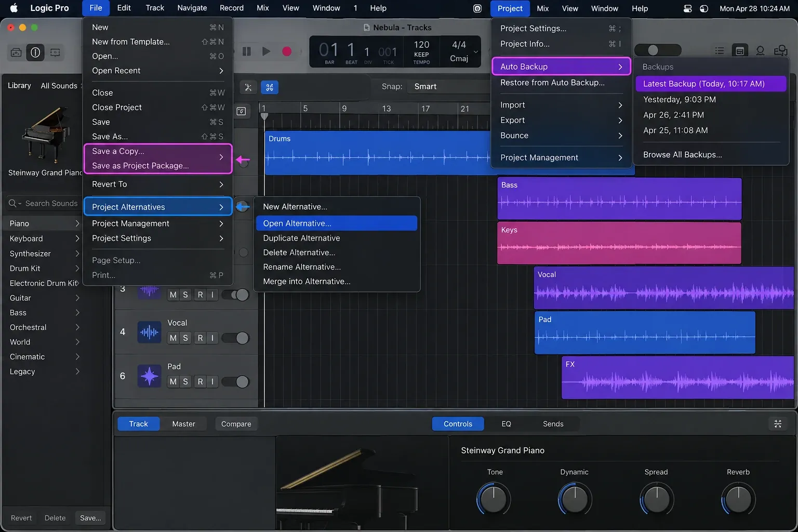798x532 pixels.
Task: Click the Play button
Action: coord(266,51)
